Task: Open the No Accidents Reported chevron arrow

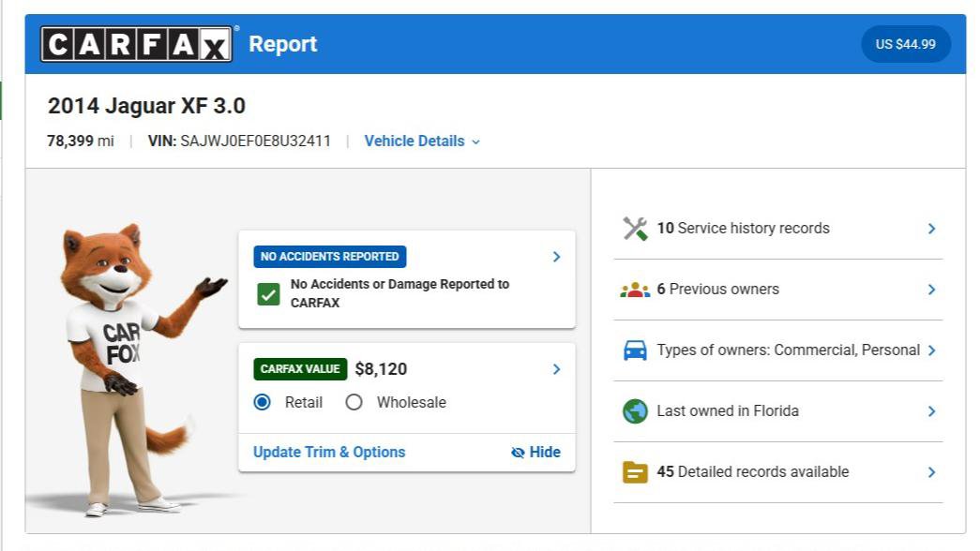Action: pos(556,257)
